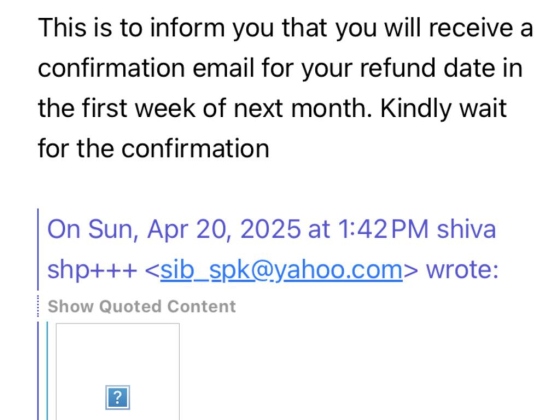Click the blue question mark missing-image icon
This screenshot has height=420, width=560.
[118, 397]
